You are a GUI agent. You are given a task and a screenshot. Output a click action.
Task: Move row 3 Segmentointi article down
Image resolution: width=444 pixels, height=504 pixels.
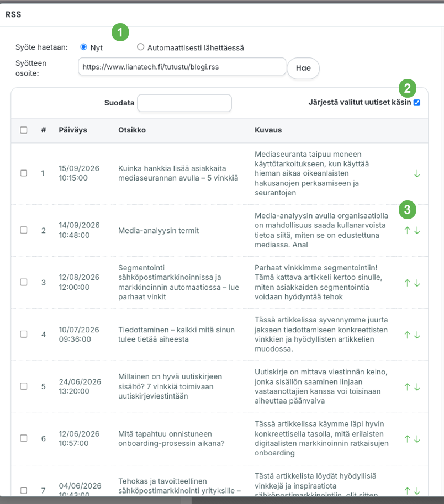417,283
